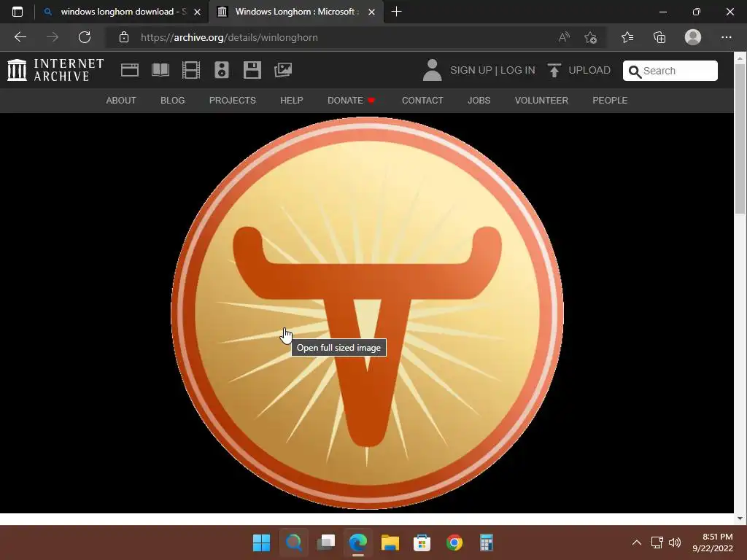The height and width of the screenshot is (560, 747).
Task: Open Microsoft Store from the taskbar
Action: pos(422,542)
